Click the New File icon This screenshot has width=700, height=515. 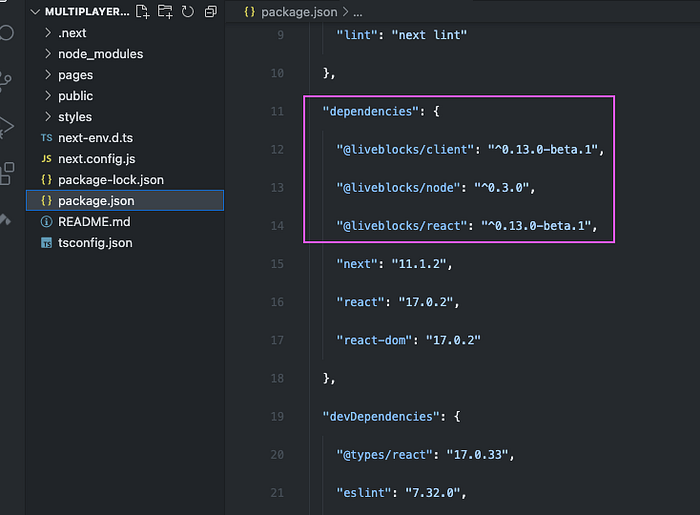[143, 12]
